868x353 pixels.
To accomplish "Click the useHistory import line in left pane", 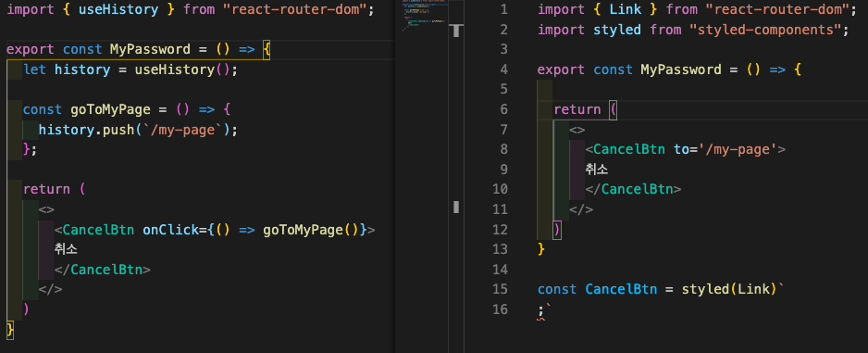I will [191, 9].
